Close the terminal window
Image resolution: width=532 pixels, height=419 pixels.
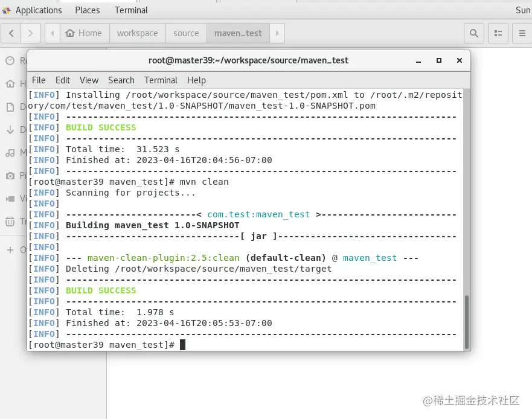coord(460,60)
